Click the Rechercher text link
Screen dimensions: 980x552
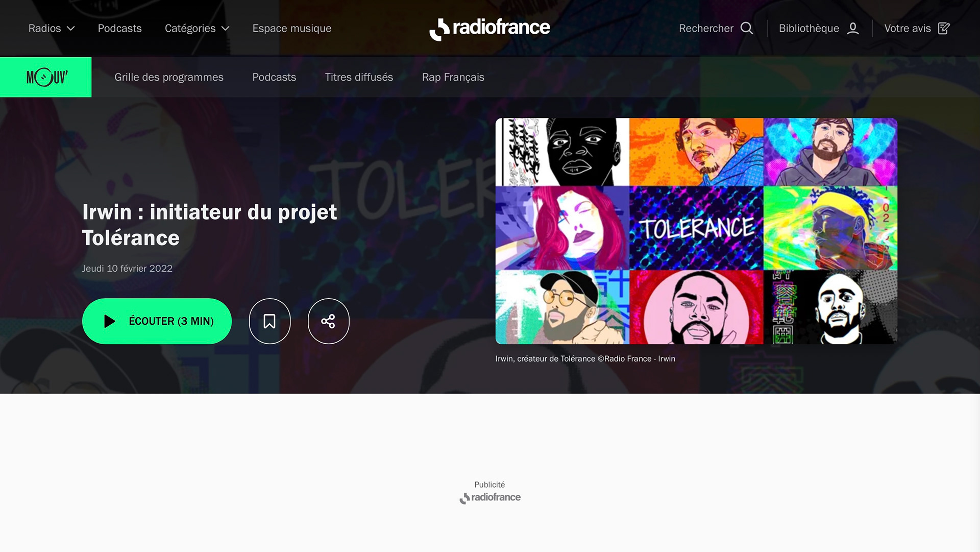point(706,29)
